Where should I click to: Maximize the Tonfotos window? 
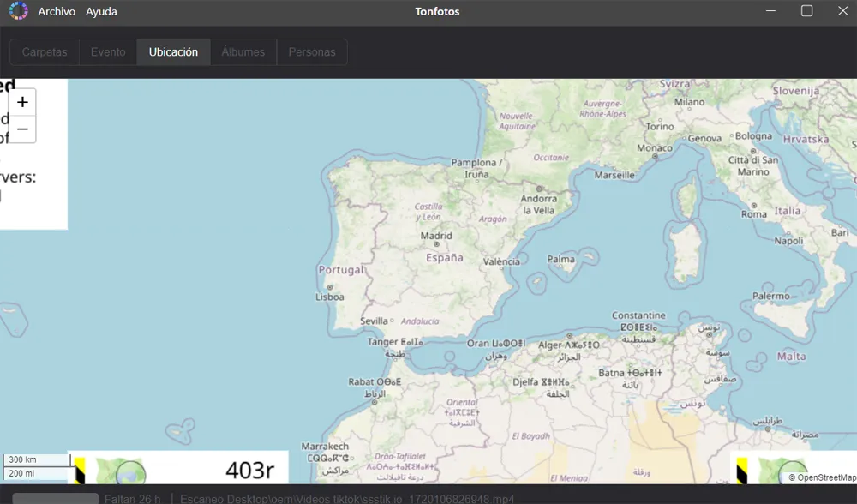[x=806, y=11]
